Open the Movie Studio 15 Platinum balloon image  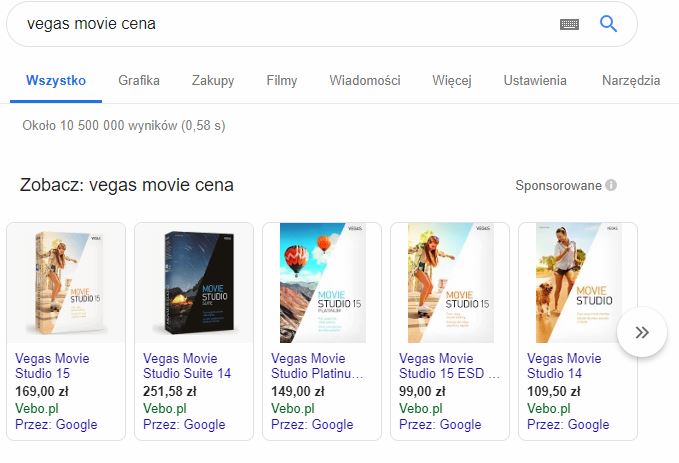point(322,283)
